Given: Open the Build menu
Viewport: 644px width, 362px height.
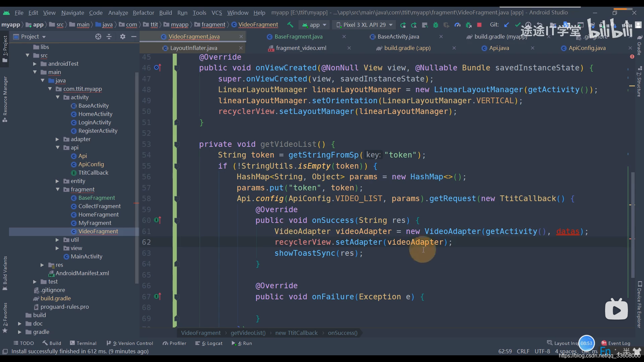Looking at the screenshot, I should point(165,13).
